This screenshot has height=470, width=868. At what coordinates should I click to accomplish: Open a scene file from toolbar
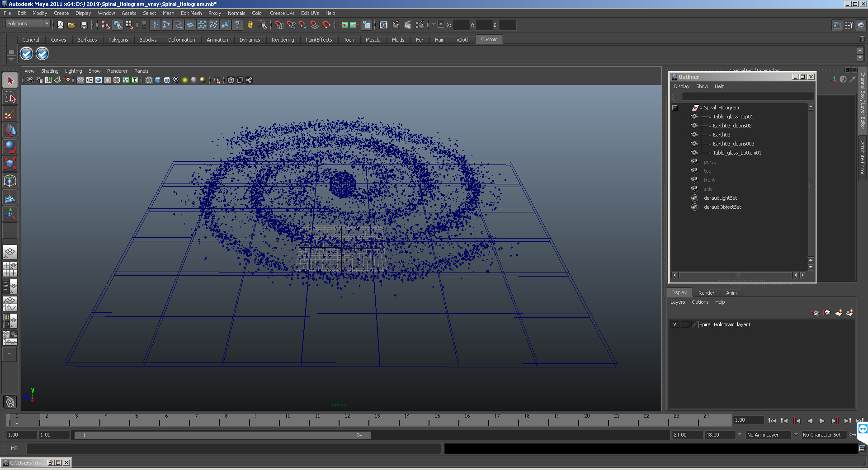tap(71, 25)
